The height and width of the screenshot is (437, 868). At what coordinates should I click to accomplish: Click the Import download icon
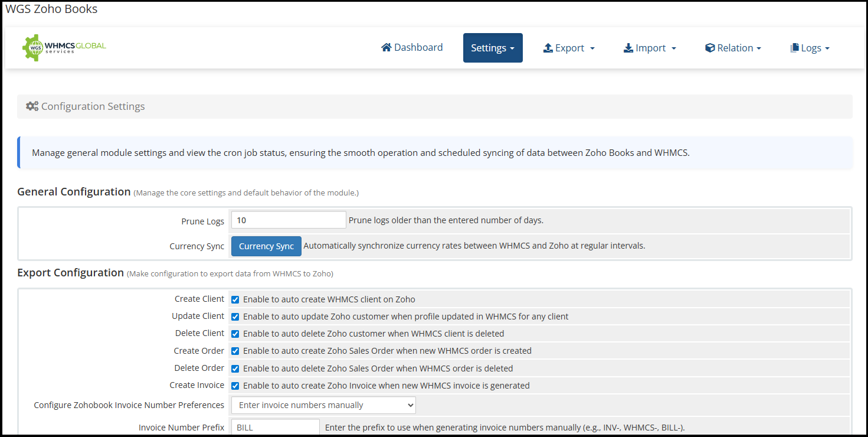(x=628, y=48)
